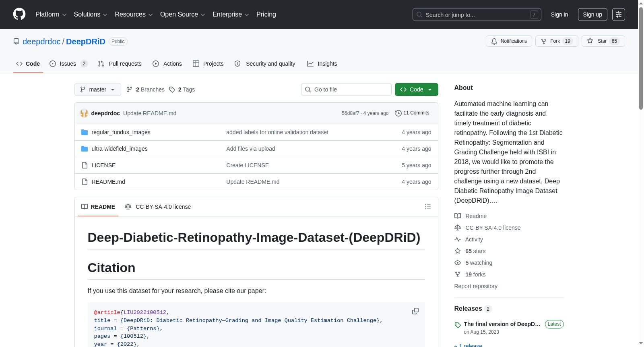Expand the Enterprise dropdown
This screenshot has height=347, width=644.
tap(231, 15)
